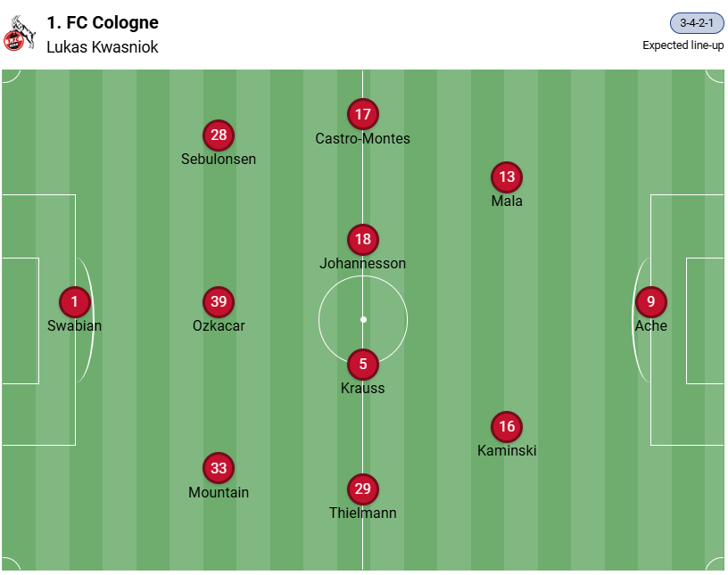Click the center spot of the pitch
This screenshot has height=575, width=728.
coord(363,319)
